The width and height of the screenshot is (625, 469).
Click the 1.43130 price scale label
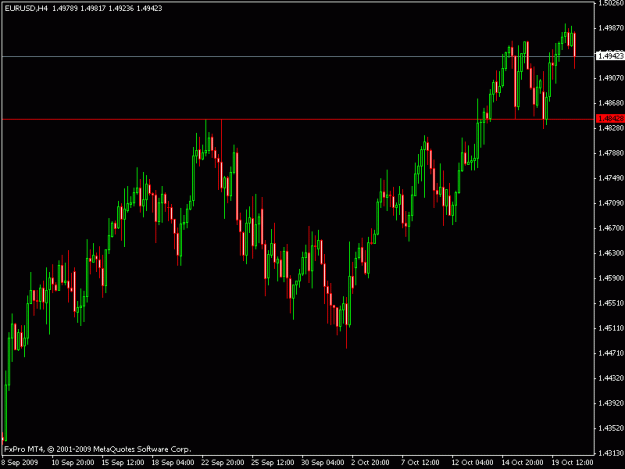611,453
